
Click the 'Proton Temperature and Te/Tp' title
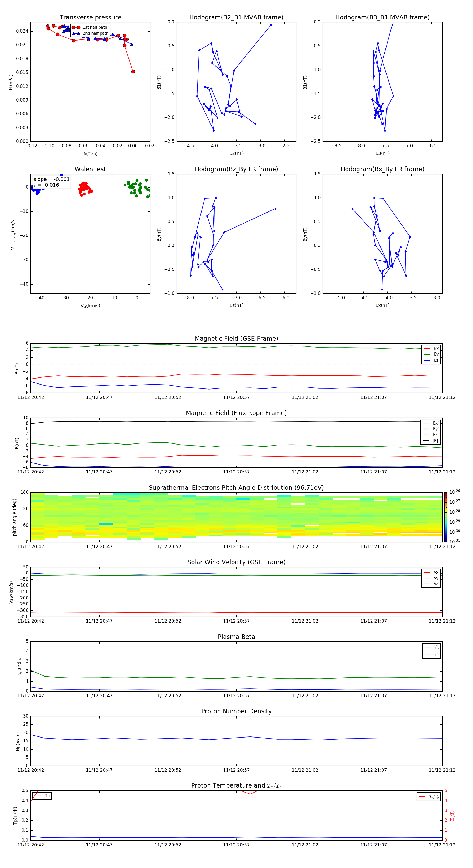tap(236, 785)
